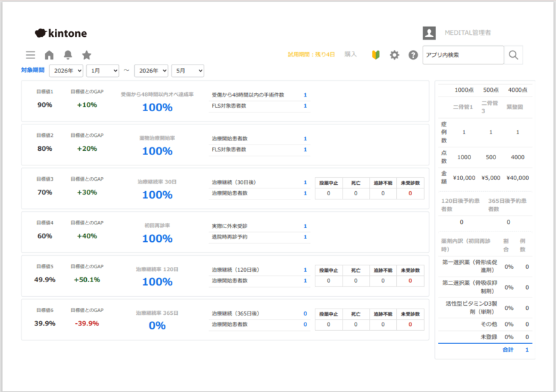Click ¥10,000 amount cell
Viewport: 556px width, 392px height.
[x=464, y=178]
